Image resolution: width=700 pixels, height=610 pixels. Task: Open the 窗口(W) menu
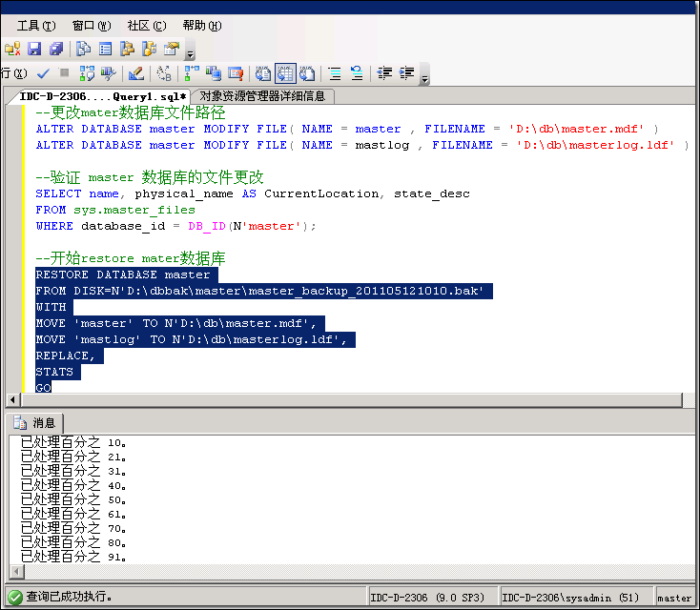92,26
